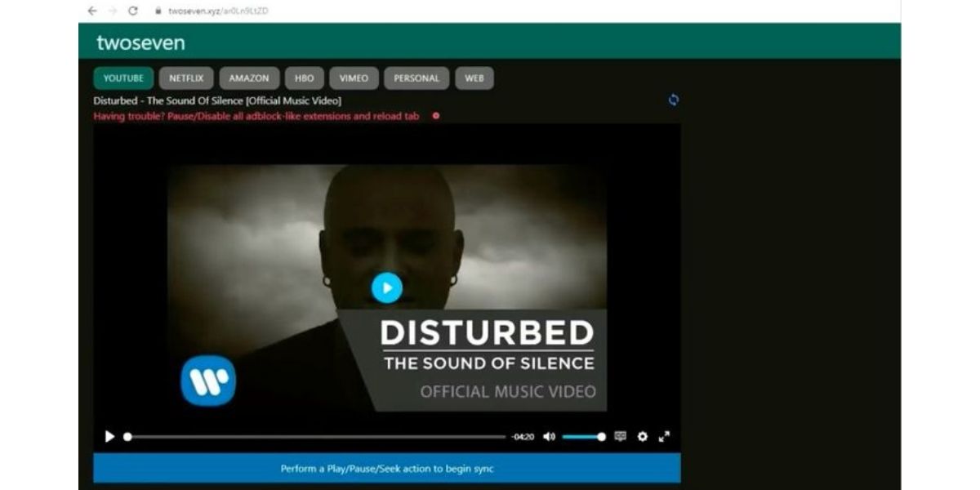The width and height of the screenshot is (980, 490).
Task: Select the AMAZON streaming tab
Action: pyautogui.click(x=250, y=78)
